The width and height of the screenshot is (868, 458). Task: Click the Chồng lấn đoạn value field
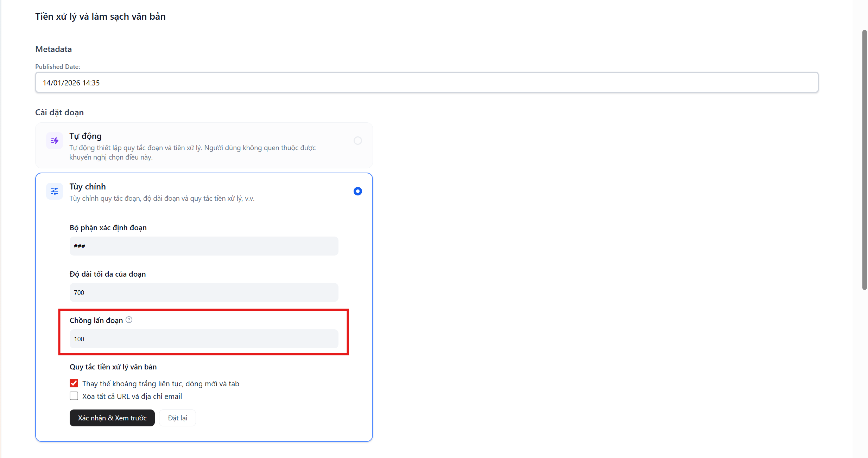pyautogui.click(x=204, y=339)
